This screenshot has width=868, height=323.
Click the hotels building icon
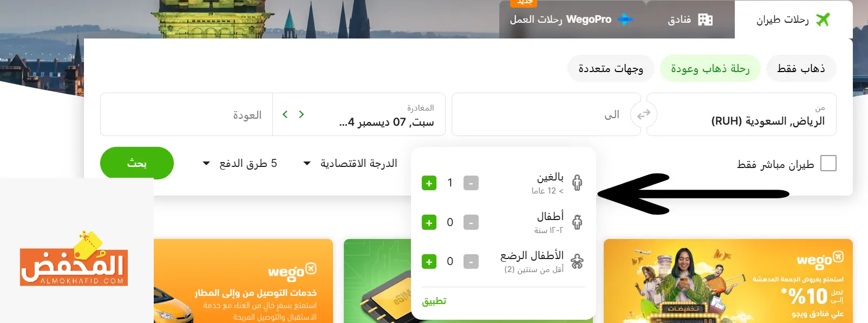pos(706,20)
